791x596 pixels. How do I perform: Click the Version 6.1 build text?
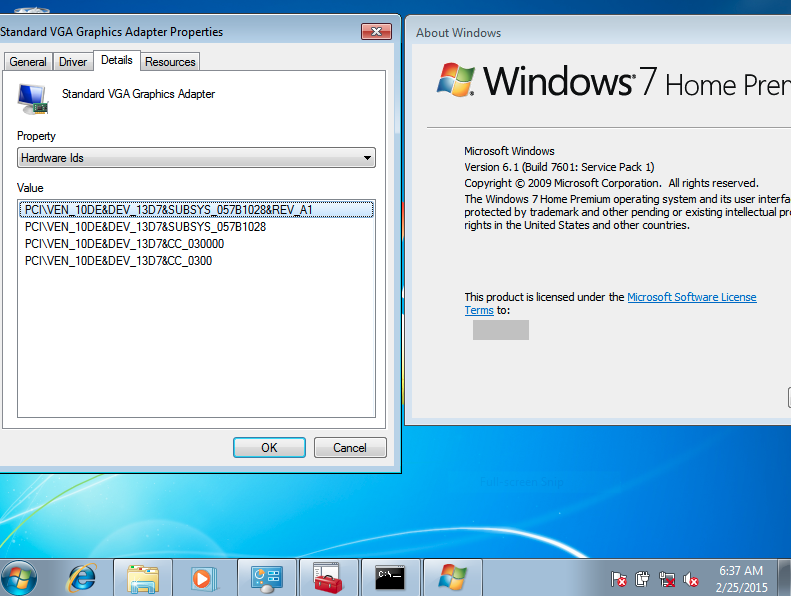click(x=559, y=167)
